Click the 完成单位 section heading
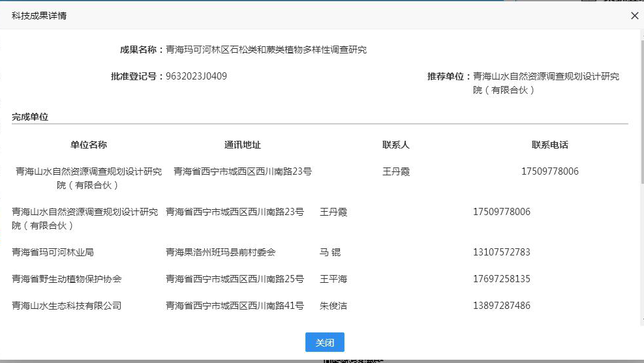Screen dimensions: 644x363 coord(30,117)
